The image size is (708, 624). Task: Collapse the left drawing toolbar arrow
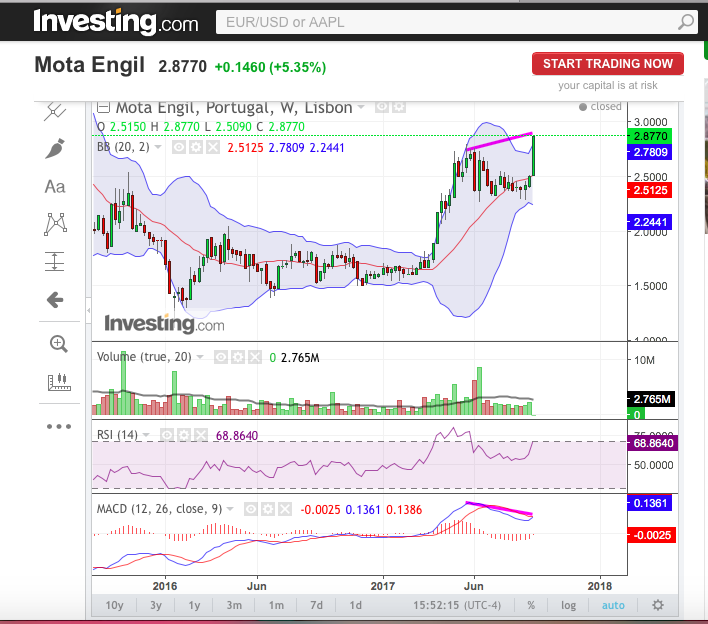(x=88, y=310)
